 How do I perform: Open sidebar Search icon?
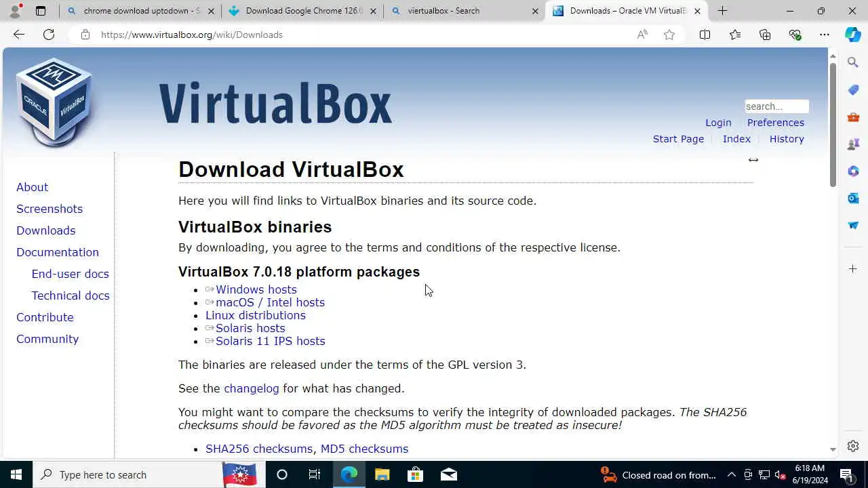point(853,62)
